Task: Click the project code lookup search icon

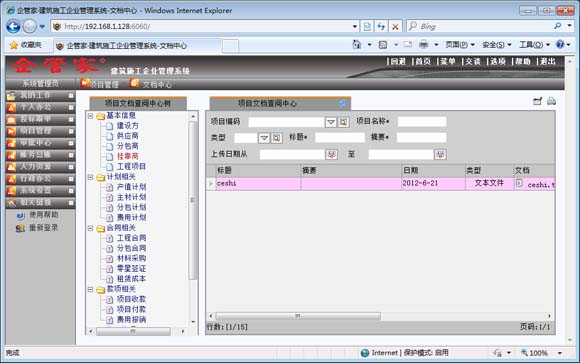Action: pos(343,122)
